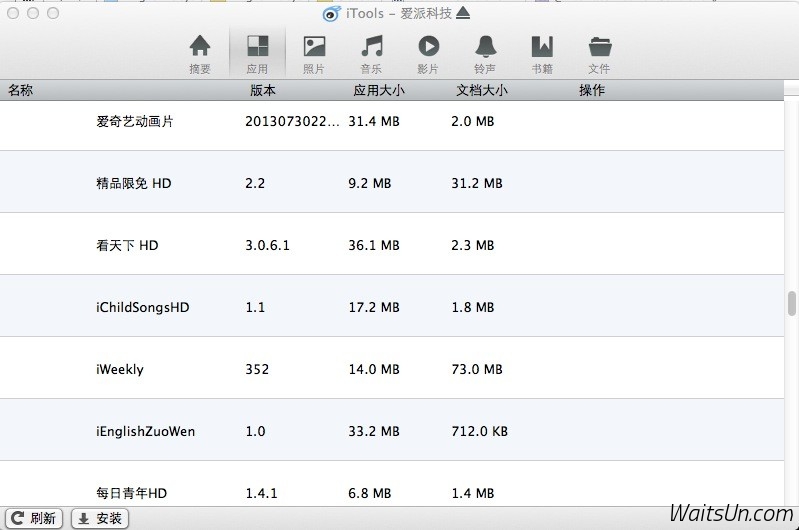Click the eject icon in title bar
Screen dimensions: 799x530
tap(462, 14)
